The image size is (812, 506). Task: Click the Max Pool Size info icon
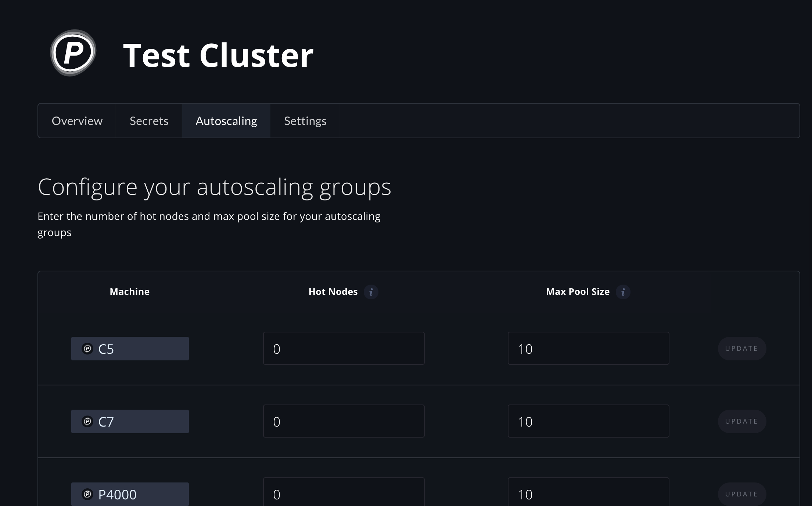623,292
